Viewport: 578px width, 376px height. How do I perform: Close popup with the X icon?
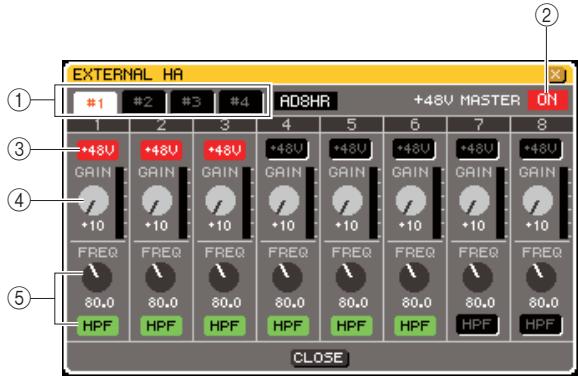point(556,74)
